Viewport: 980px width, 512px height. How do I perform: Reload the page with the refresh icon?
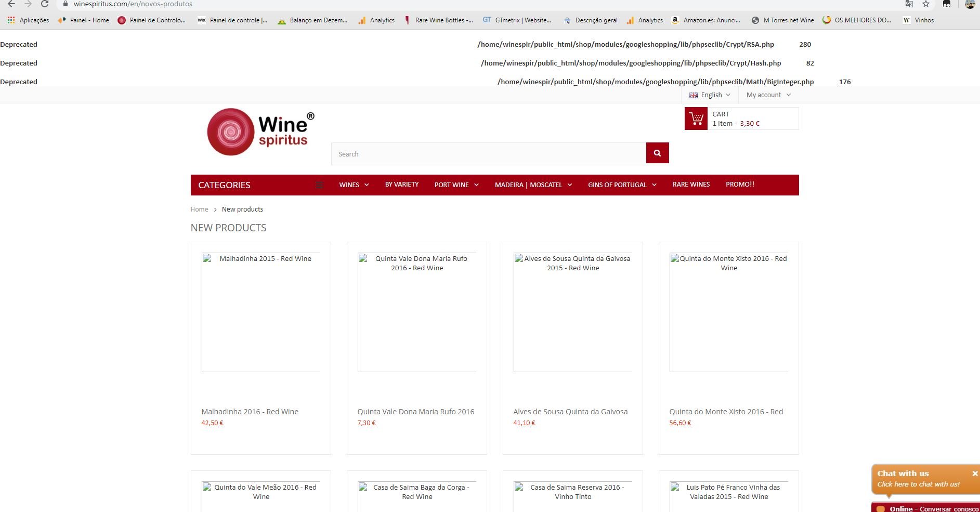tap(45, 4)
